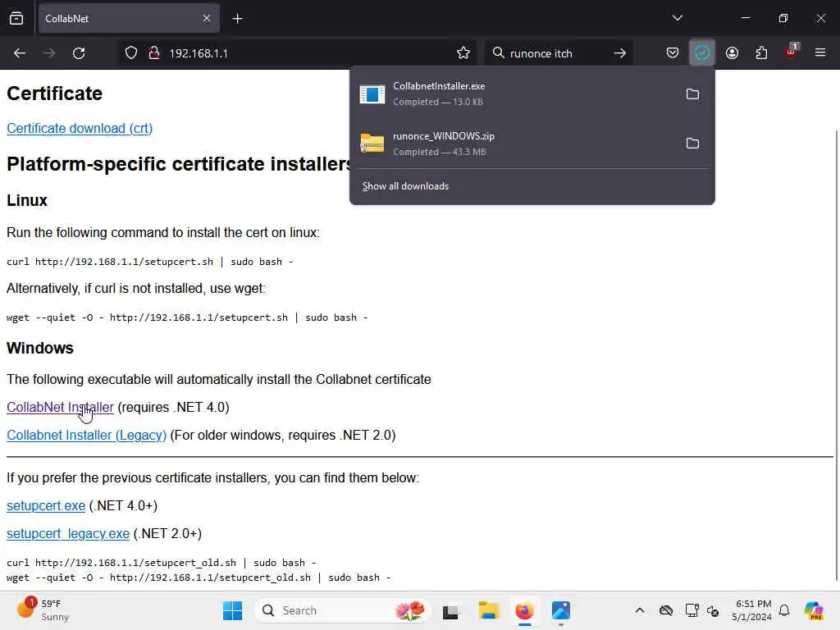Open the Firefox application menu
Image resolution: width=840 pixels, height=630 pixels.
(820, 52)
